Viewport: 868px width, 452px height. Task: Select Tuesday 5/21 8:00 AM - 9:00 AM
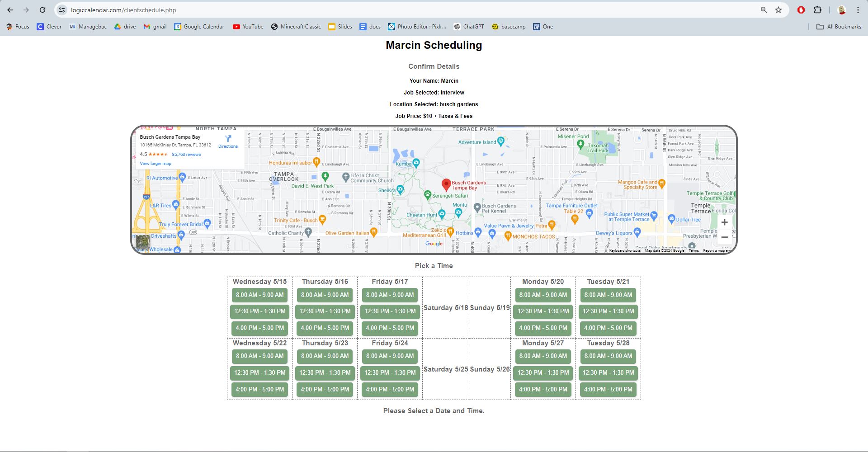[608, 295]
